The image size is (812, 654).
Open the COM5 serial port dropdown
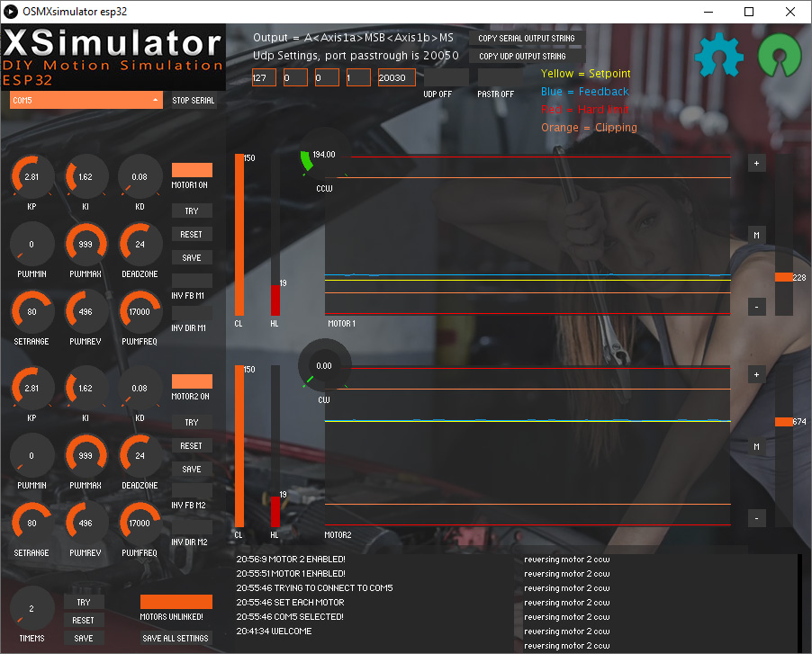86,100
